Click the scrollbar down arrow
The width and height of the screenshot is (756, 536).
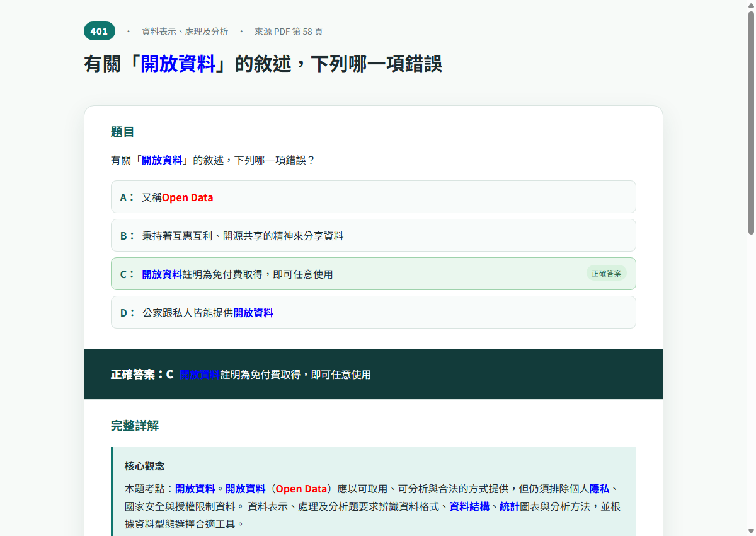pyautogui.click(x=751, y=531)
